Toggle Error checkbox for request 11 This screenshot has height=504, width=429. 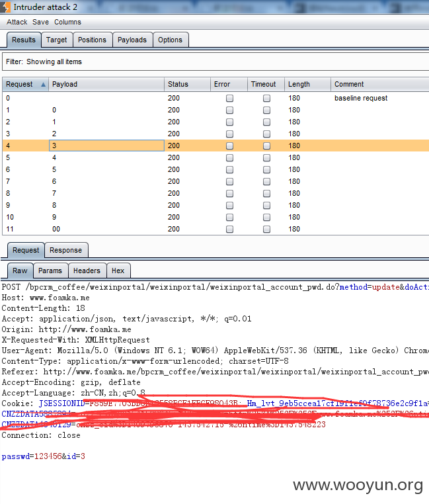tap(230, 229)
